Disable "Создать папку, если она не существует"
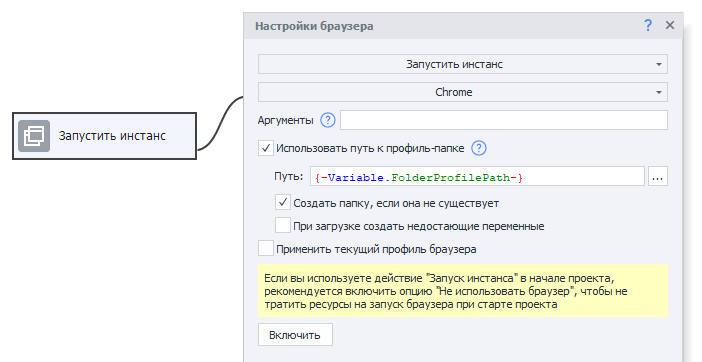The width and height of the screenshot is (702, 362). (283, 203)
